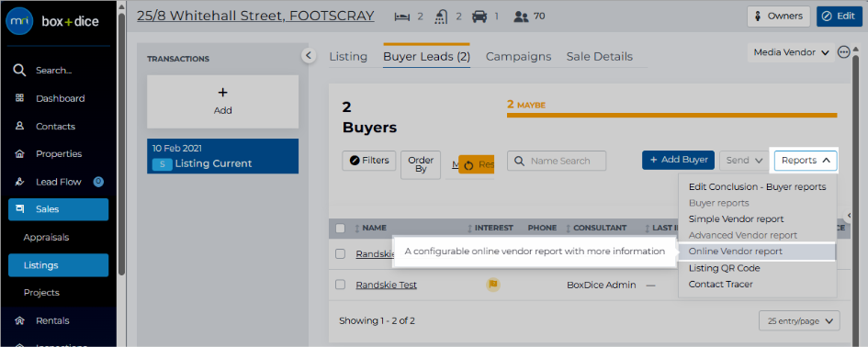
Task: Sort the table by Name column
Action: (x=370, y=228)
